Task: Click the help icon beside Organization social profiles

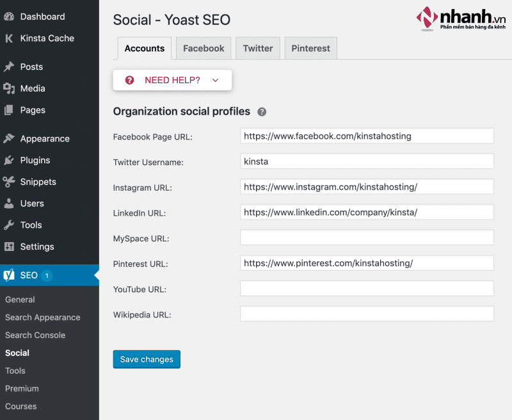Action: coord(261,111)
